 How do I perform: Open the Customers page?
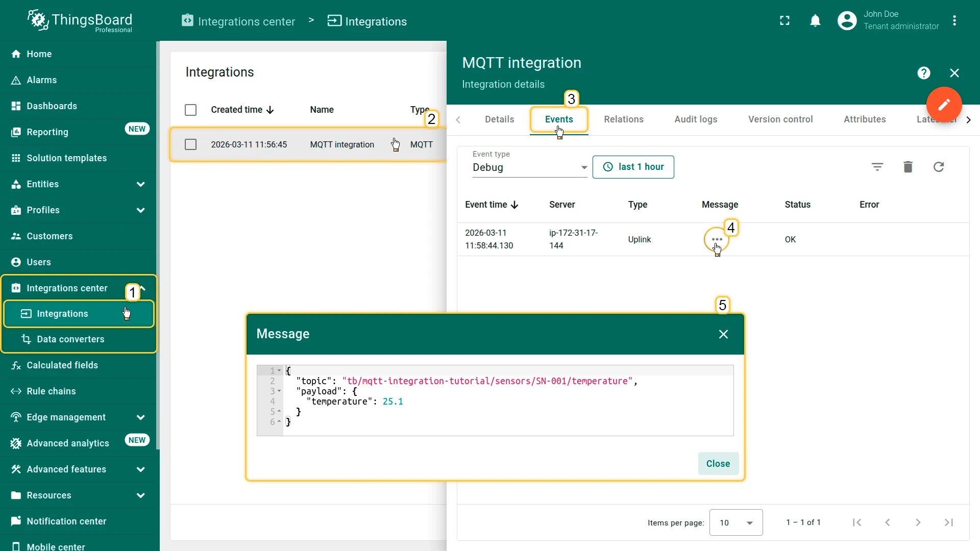[78, 236]
